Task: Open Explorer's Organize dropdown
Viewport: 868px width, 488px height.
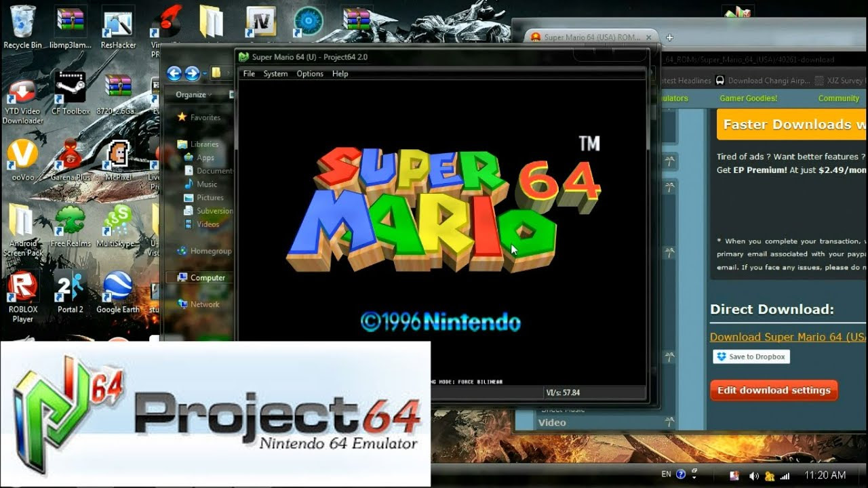Action: 193,95
